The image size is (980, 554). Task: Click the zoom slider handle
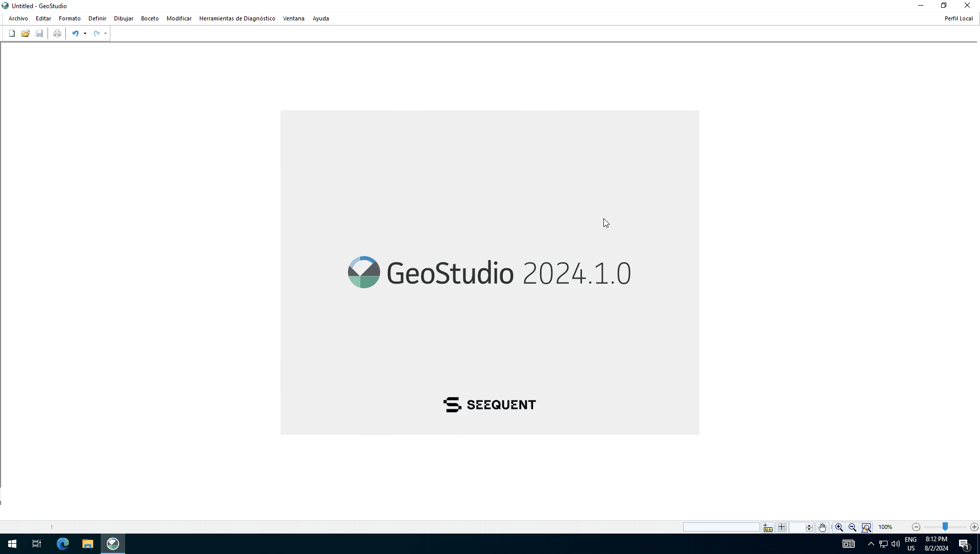point(945,526)
